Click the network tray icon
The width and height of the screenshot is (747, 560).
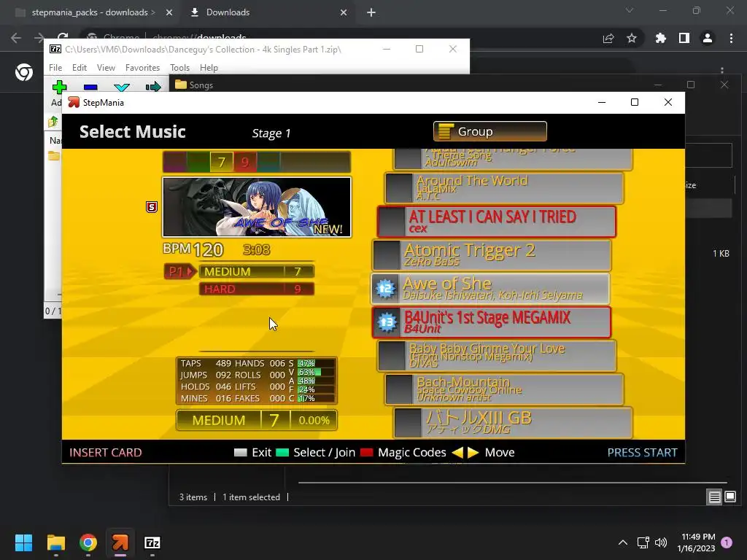pos(643,542)
